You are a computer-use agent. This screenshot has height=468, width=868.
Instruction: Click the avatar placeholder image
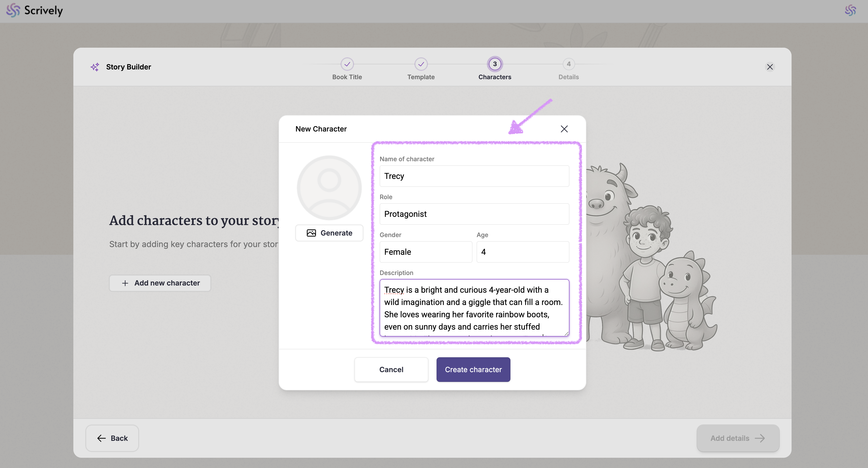pyautogui.click(x=329, y=188)
